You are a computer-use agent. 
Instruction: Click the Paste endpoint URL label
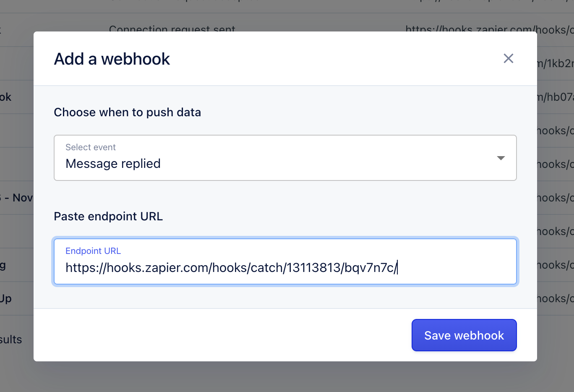click(108, 217)
